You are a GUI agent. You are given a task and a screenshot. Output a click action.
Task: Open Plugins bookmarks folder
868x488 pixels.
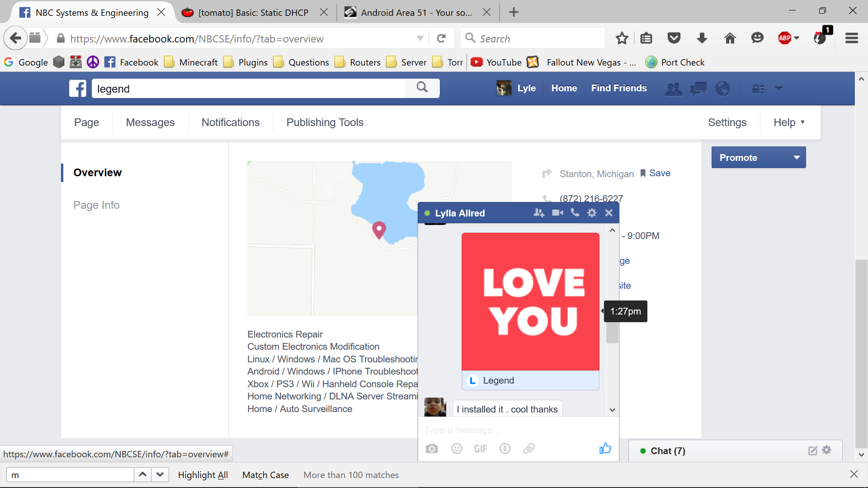tap(246, 62)
